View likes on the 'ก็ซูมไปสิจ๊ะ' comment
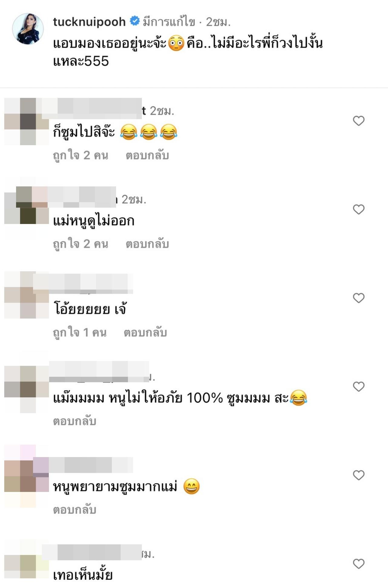This screenshot has height=588, width=388. click(81, 155)
